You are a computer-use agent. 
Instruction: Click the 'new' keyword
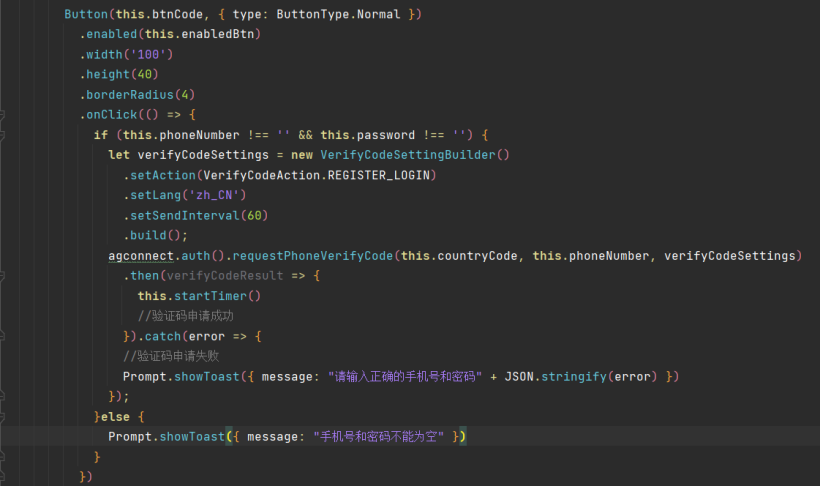[x=302, y=155]
